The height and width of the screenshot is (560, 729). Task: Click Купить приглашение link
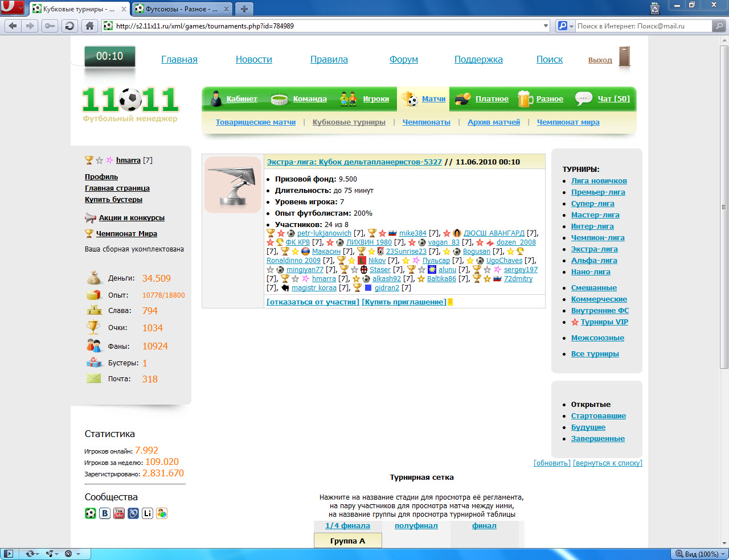[404, 302]
